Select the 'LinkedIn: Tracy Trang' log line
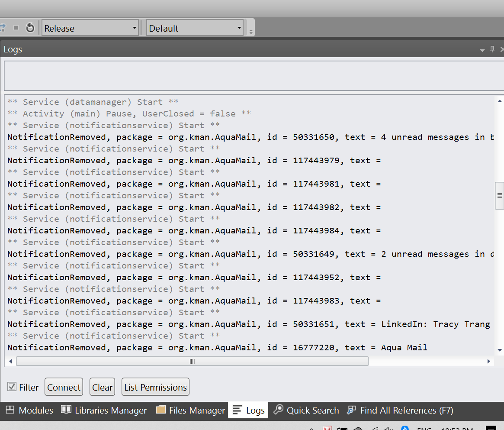This screenshot has width=504, height=430. (249, 324)
